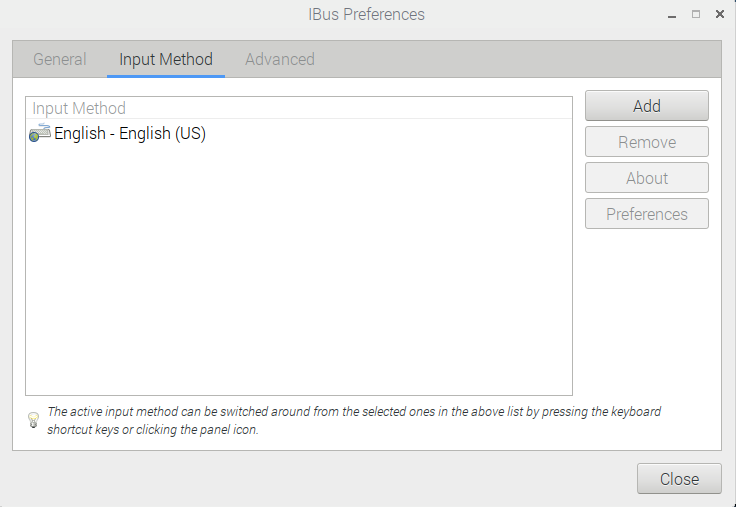
Task: Click the Remove button
Action: point(646,142)
